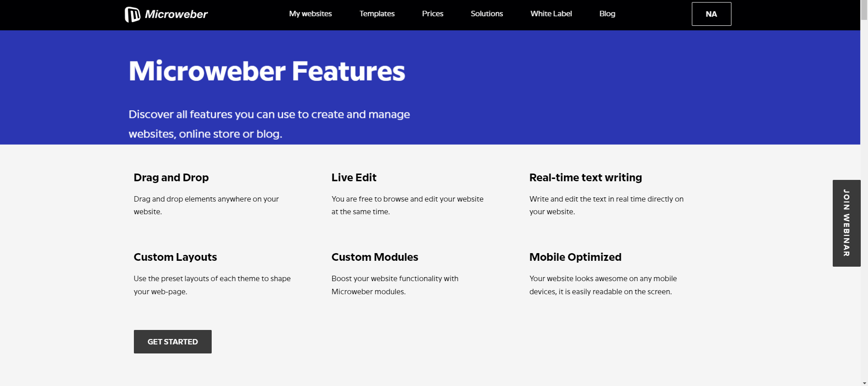Click the NA account button
Image resolution: width=868 pixels, height=386 pixels.
pyautogui.click(x=711, y=14)
